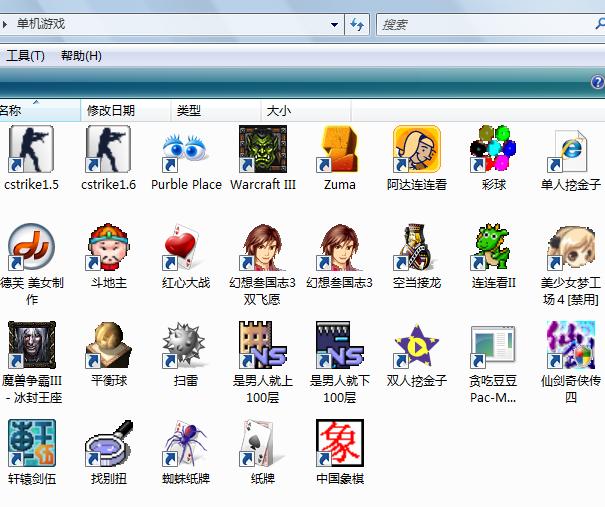Select the 中国象棋 chess icon
605x507 pixels.
(x=340, y=443)
